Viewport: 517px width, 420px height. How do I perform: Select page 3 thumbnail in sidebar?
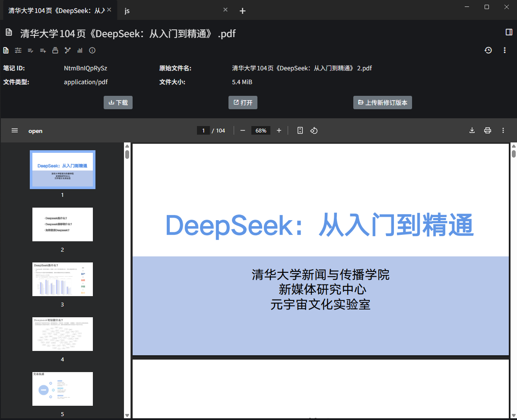[63, 279]
